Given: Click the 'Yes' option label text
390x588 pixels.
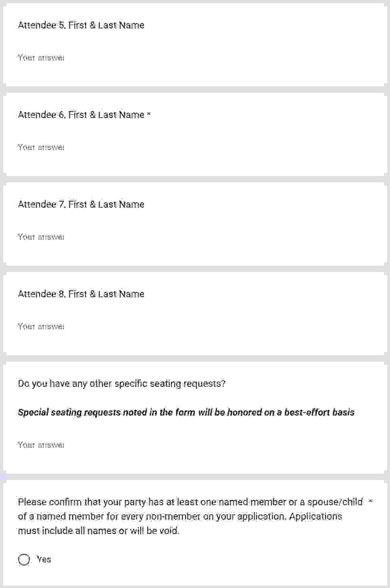Looking at the screenshot, I should coord(44,559).
